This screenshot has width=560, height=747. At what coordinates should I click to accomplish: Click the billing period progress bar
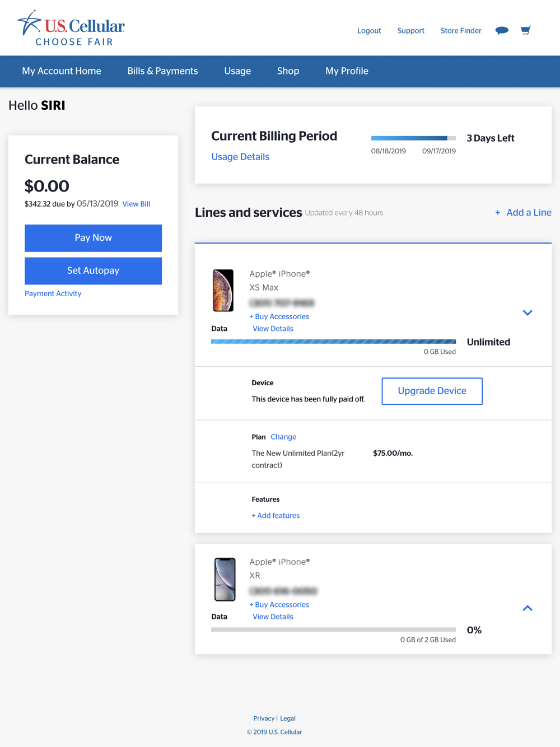[x=413, y=138]
